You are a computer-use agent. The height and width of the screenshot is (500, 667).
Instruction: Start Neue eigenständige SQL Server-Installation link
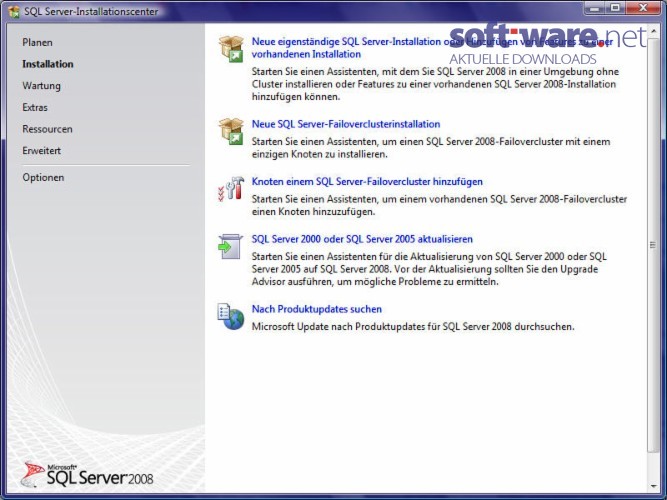(432, 48)
